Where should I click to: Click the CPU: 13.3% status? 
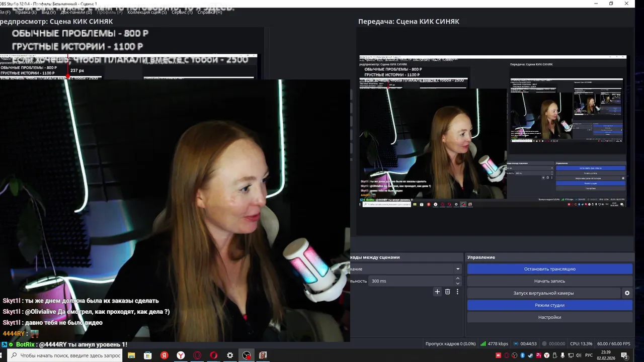[x=581, y=344]
